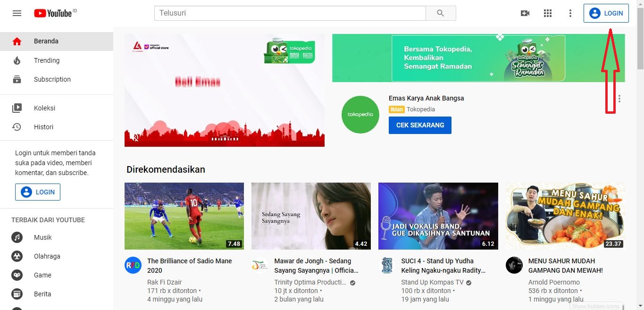
Task: Click the top-right LOGIN button
Action: click(x=606, y=13)
